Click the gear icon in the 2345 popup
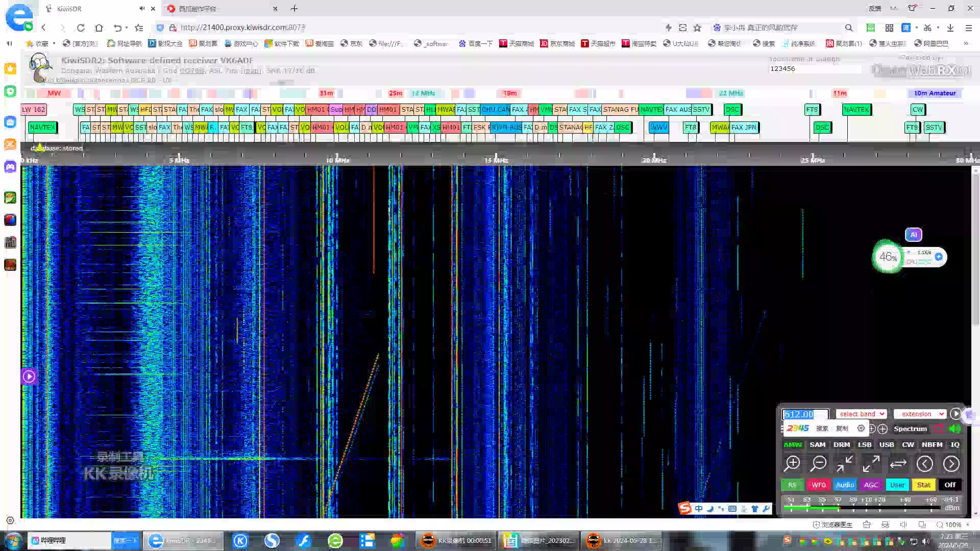The height and width of the screenshot is (551, 980). (x=861, y=429)
